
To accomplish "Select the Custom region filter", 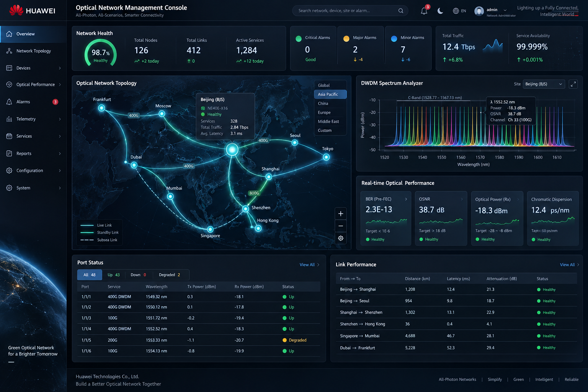I will pos(330,131).
